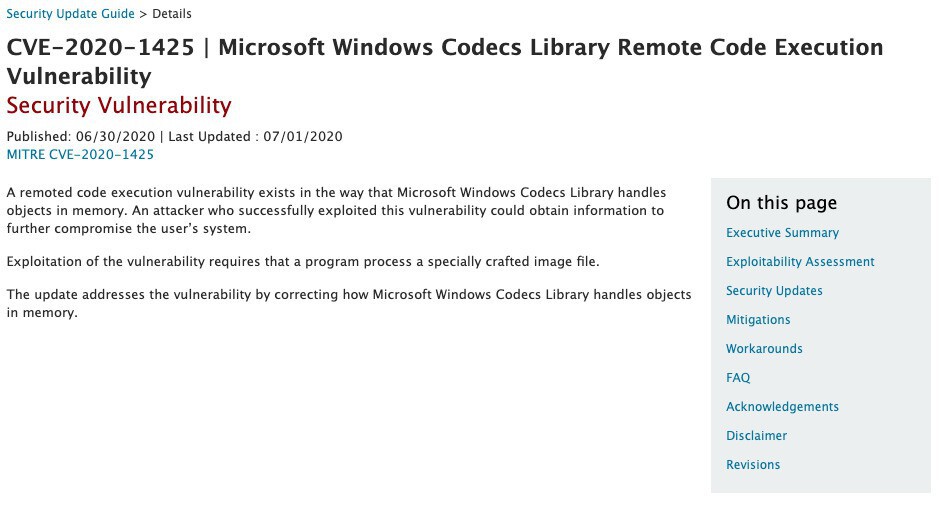This screenshot has height=523, width=945.
Task: Open the MITRE CVE-2020-1425 link
Action: click(x=80, y=154)
